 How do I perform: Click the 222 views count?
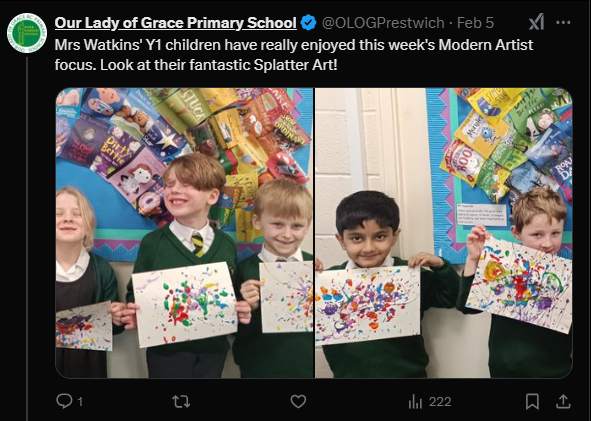pos(440,402)
